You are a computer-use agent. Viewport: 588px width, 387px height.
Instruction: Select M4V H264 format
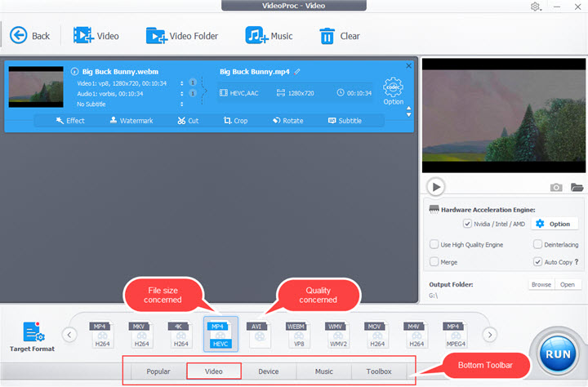coord(416,334)
